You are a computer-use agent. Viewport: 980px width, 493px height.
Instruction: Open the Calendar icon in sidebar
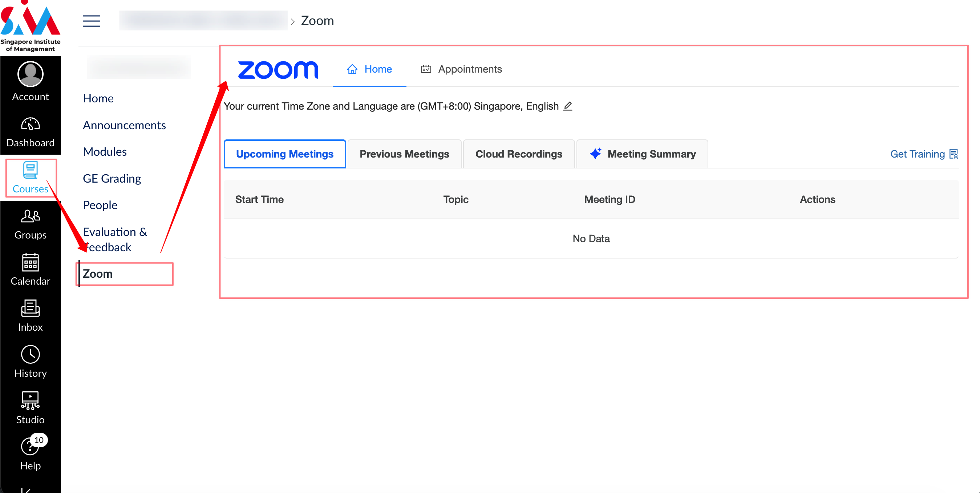(x=31, y=262)
